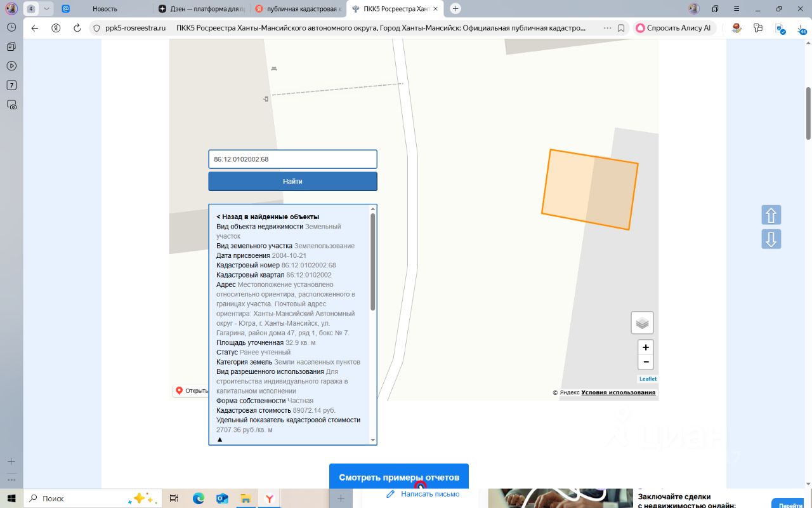Zoom out on the map with minus
This screenshot has height=508, width=812.
pyautogui.click(x=646, y=362)
